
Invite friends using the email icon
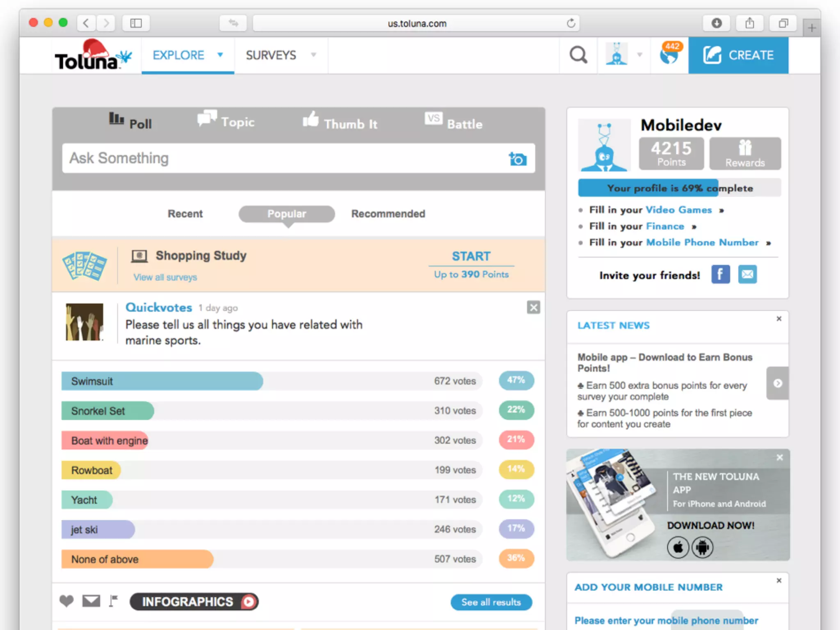click(x=747, y=274)
